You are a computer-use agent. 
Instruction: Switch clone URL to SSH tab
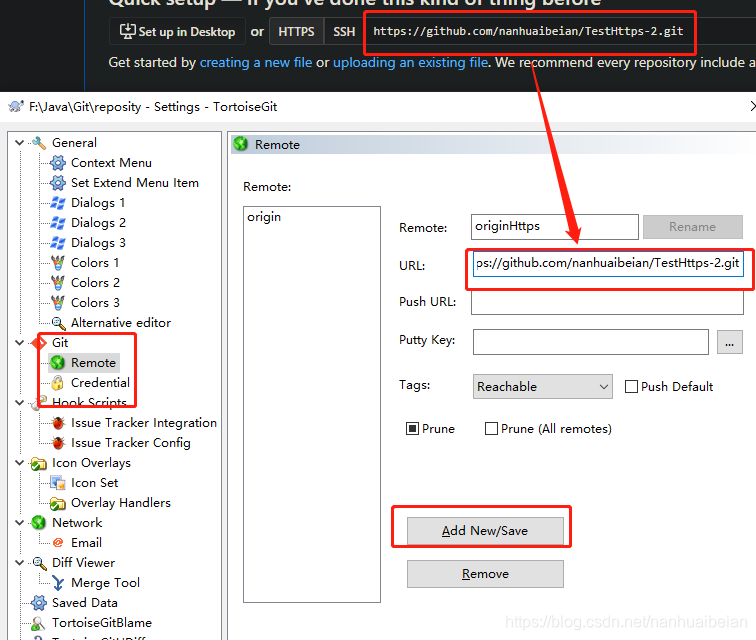click(344, 31)
